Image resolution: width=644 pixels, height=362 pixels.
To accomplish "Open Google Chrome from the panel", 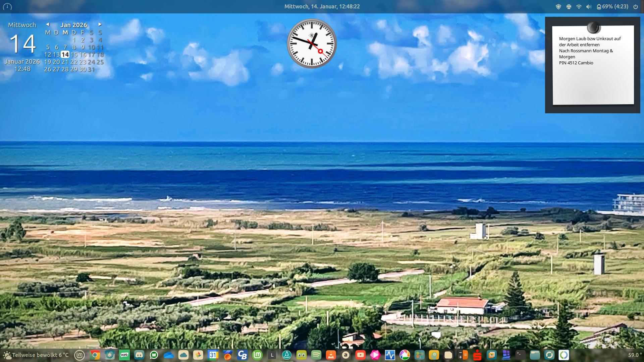I will (x=95, y=355).
